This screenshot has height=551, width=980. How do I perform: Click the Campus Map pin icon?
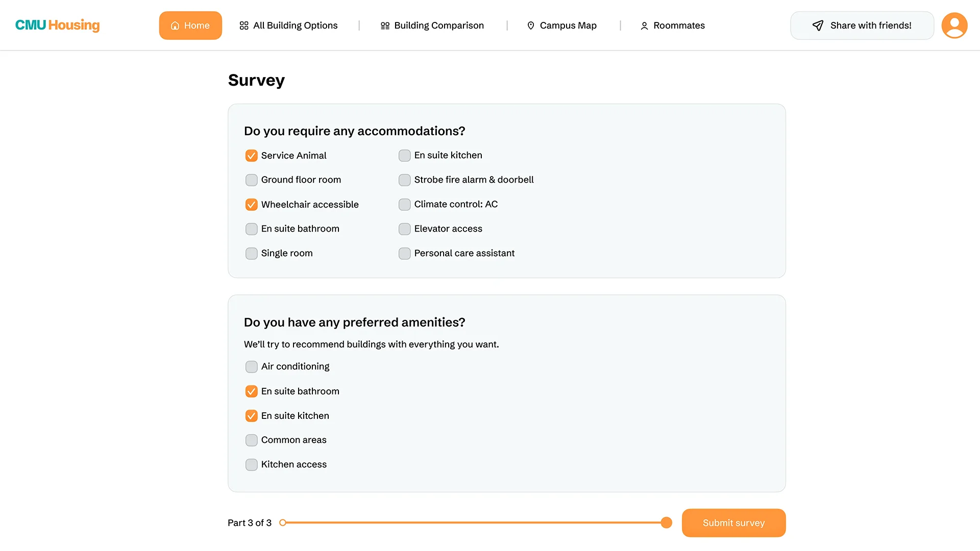[x=531, y=26]
